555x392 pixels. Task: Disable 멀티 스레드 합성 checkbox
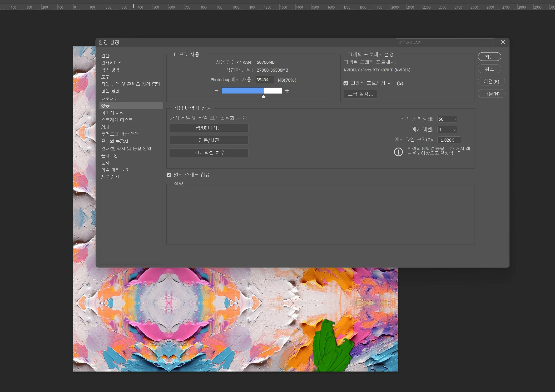tap(169, 175)
